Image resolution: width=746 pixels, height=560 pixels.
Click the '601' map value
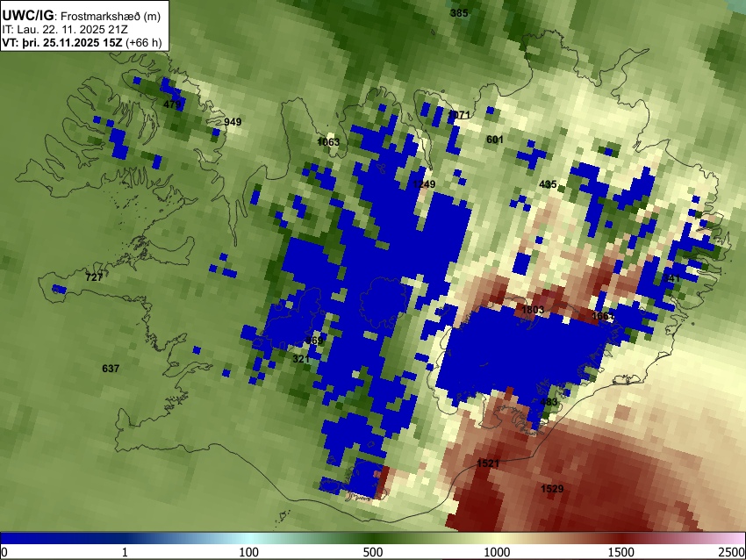click(495, 140)
